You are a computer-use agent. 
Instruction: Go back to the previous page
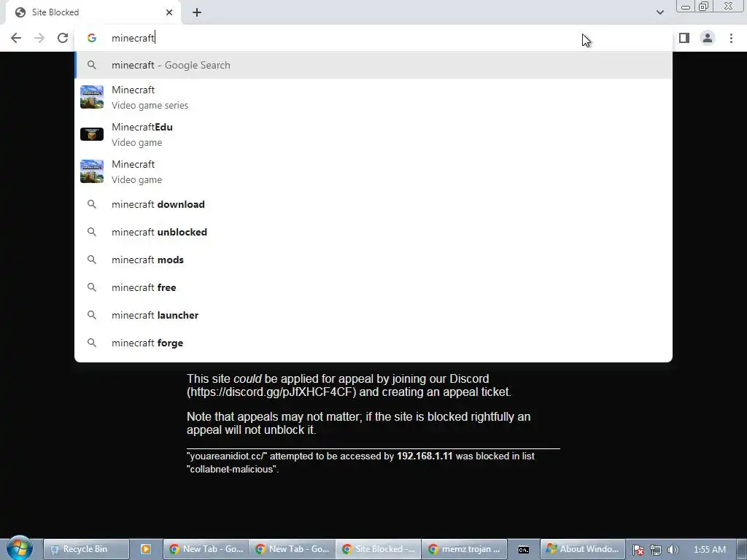16,38
